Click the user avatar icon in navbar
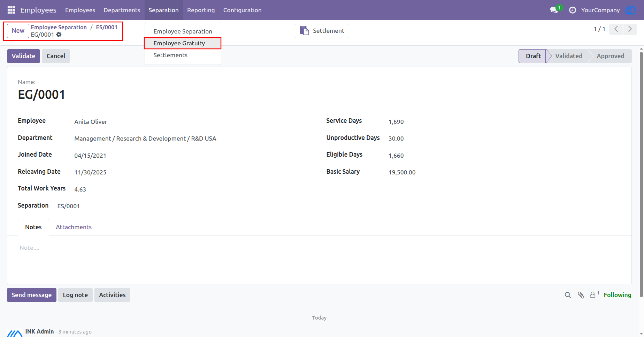Viewport: 644px width, 337px height. [631, 10]
